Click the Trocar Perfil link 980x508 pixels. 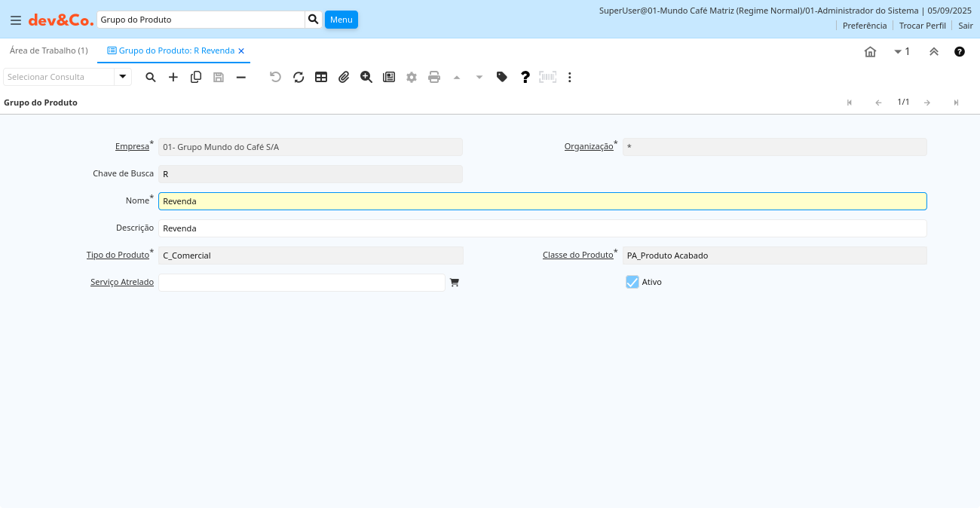(922, 26)
